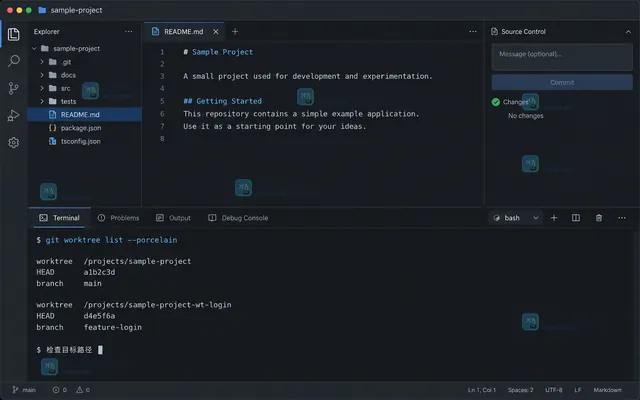This screenshot has width=640, height=400.
Task: Add a new editor tab with plus
Action: (235, 31)
